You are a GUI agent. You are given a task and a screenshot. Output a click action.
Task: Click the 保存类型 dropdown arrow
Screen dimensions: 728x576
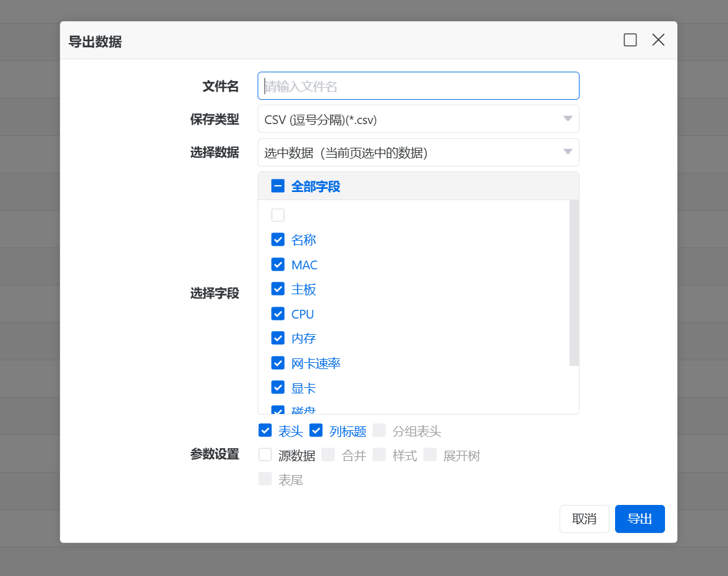(568, 118)
